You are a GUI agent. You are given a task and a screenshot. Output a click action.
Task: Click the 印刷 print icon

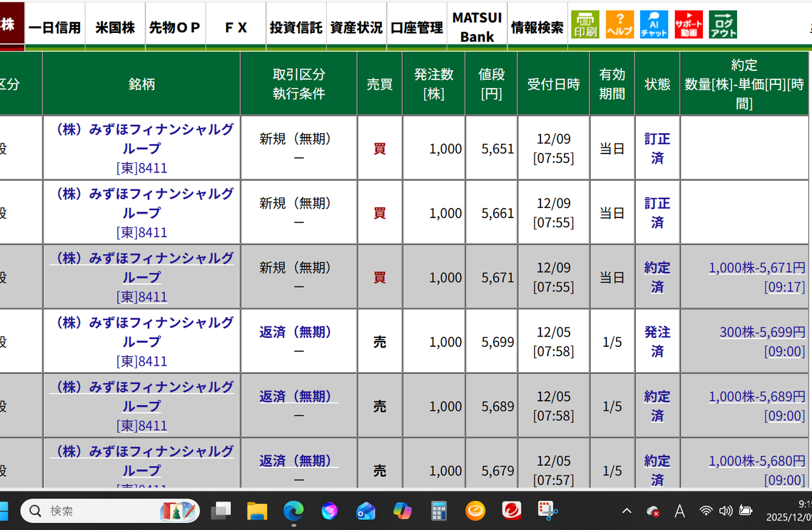pyautogui.click(x=584, y=24)
